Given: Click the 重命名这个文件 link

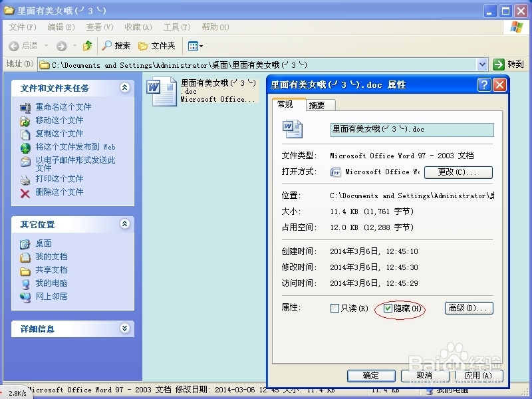Looking at the screenshot, I should tap(63, 107).
